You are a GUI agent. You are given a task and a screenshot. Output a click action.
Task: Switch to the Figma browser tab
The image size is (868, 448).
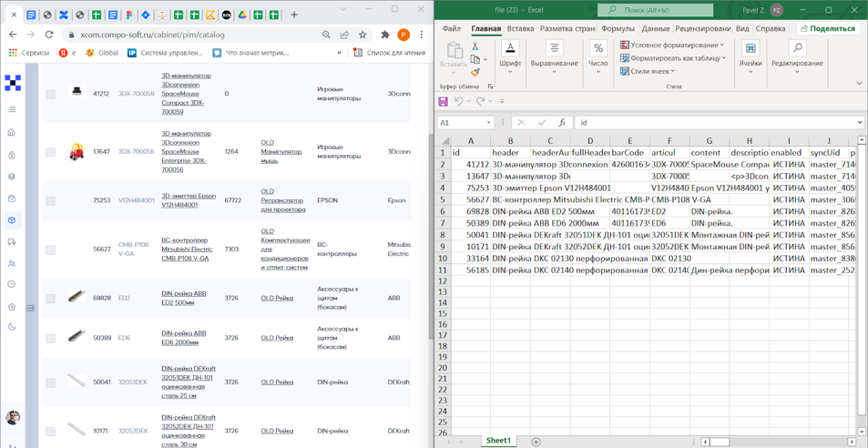pyautogui.click(x=129, y=15)
